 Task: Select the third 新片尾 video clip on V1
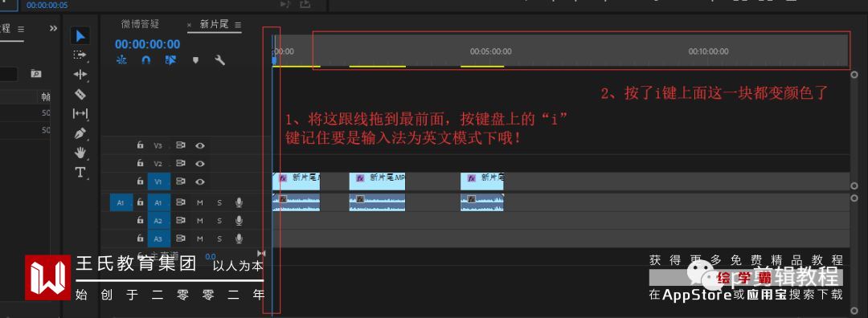tap(482, 181)
